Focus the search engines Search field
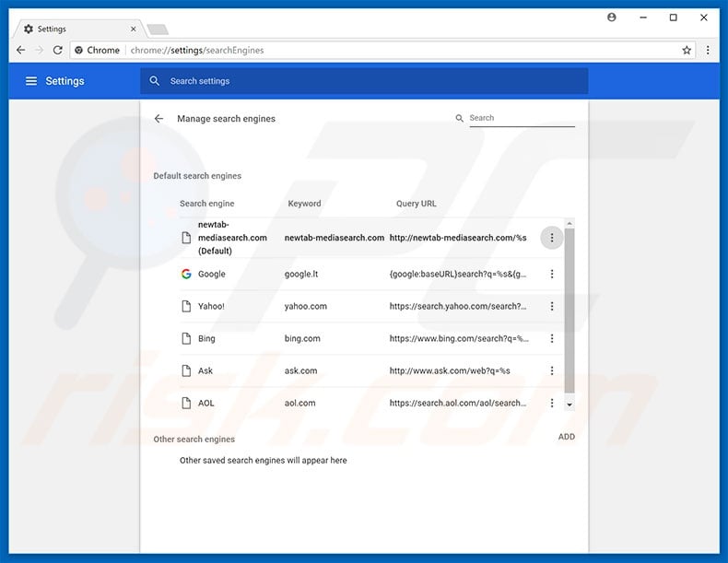This screenshot has height=563, width=728. pos(522,118)
